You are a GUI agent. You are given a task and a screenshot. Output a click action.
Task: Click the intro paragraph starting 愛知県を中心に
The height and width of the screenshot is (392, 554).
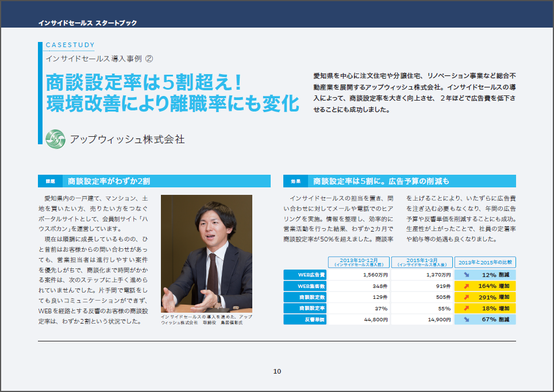point(414,93)
